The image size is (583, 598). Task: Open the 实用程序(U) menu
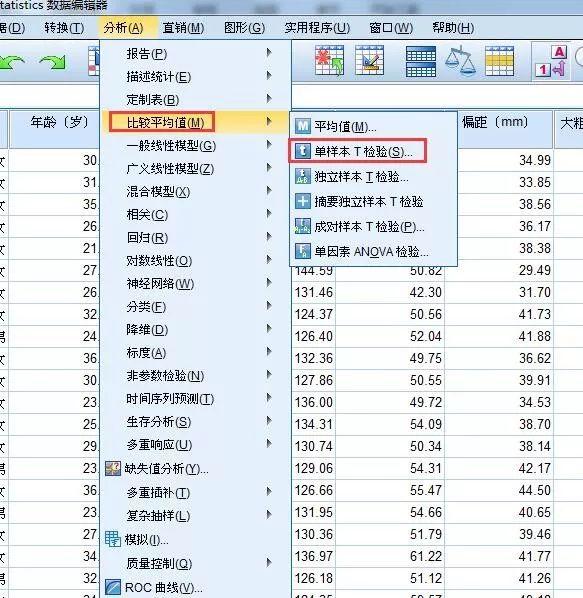[317, 28]
